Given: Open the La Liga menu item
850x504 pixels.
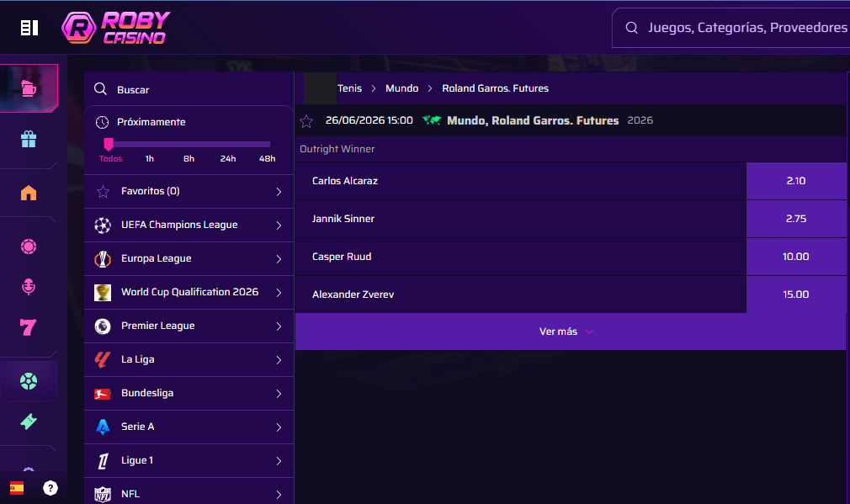Looking at the screenshot, I should pos(189,360).
